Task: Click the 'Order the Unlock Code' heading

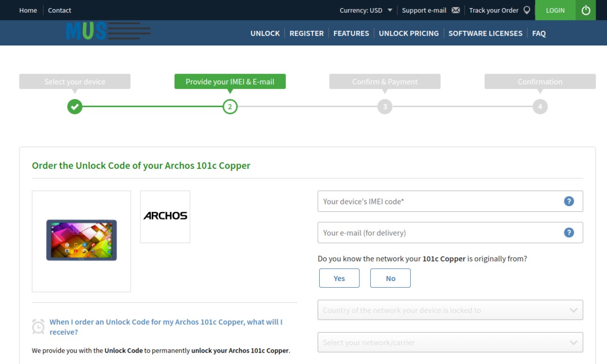Action: point(141,165)
